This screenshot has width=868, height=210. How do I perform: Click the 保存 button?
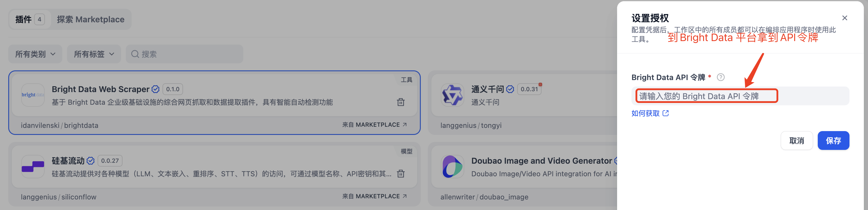tap(833, 141)
